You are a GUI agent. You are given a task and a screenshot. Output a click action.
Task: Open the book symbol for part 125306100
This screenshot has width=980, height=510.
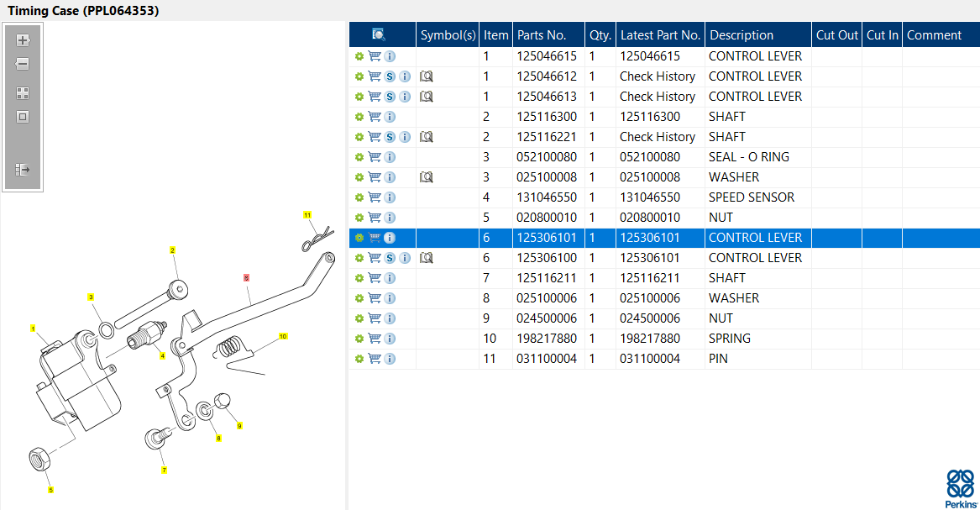pos(427,257)
